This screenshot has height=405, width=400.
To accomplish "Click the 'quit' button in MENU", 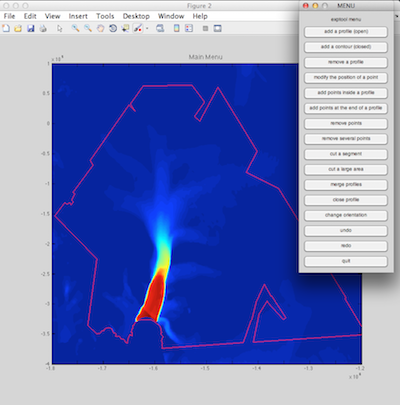I will click(346, 262).
